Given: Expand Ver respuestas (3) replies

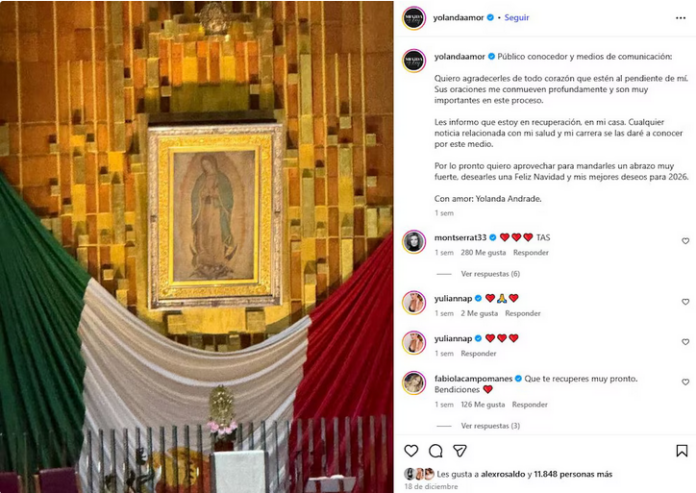Looking at the screenshot, I should (490, 426).
